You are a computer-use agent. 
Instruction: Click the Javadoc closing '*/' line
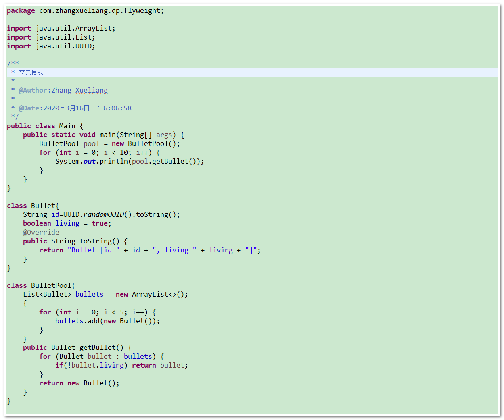[15, 117]
